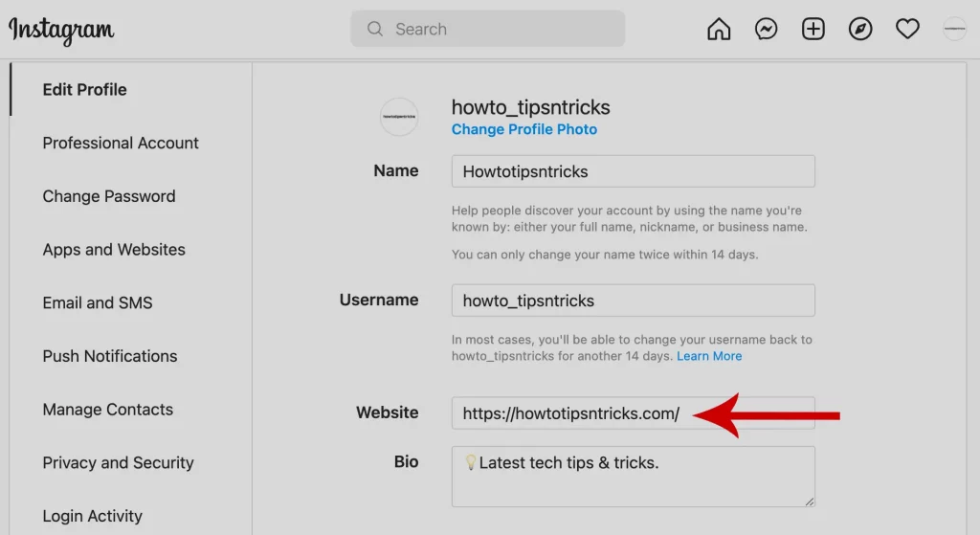Click the Username input field
Viewport: 980px width, 535px height.
tap(634, 301)
